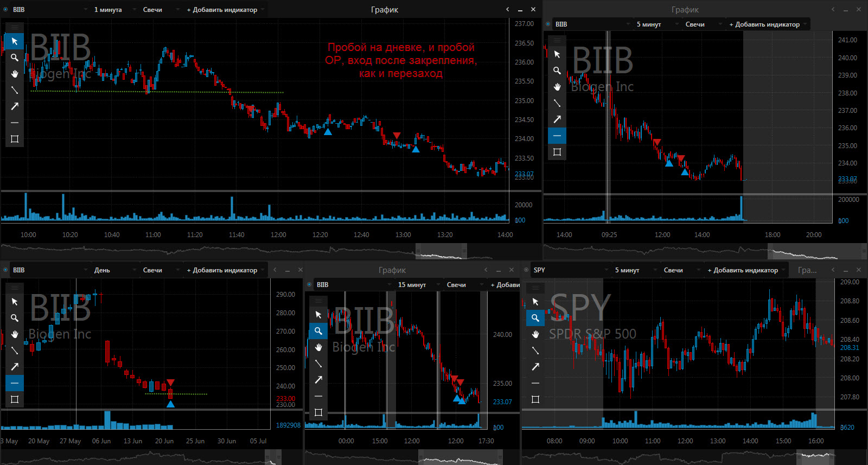Open the Свечи dropdown in BIIB daily chart
The height and width of the screenshot is (465, 868).
(x=160, y=270)
